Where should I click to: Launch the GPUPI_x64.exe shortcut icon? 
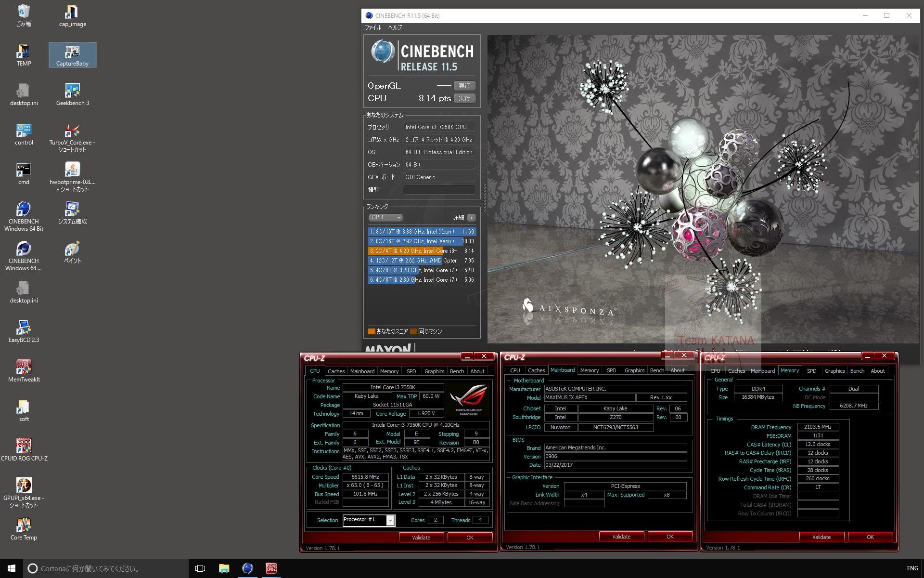tap(24, 493)
